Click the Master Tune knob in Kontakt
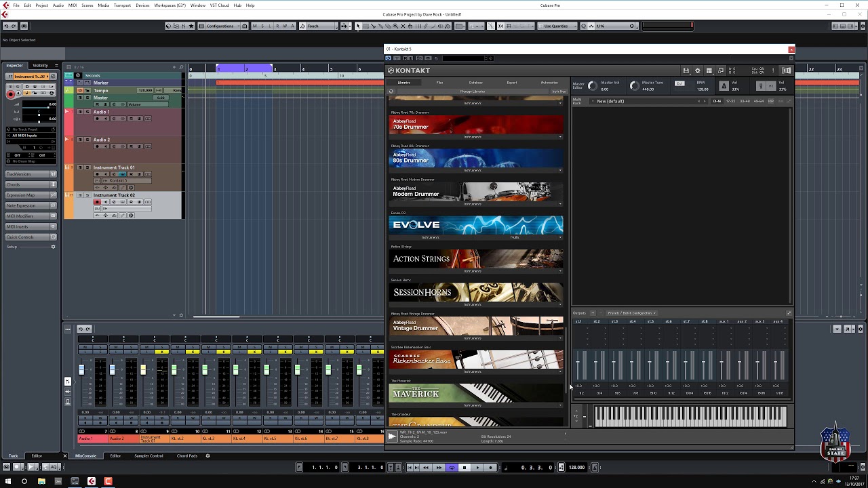This screenshot has height=488, width=868. click(634, 85)
